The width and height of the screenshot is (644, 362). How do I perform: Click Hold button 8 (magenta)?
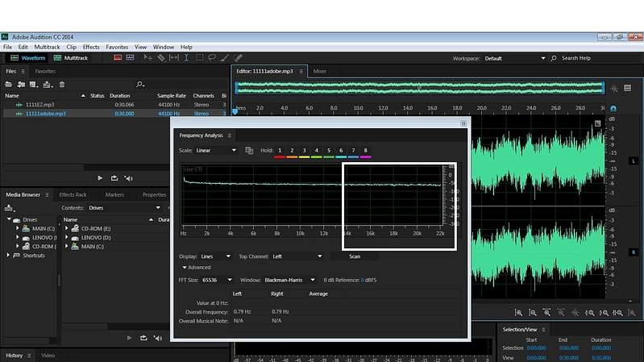[x=366, y=151]
